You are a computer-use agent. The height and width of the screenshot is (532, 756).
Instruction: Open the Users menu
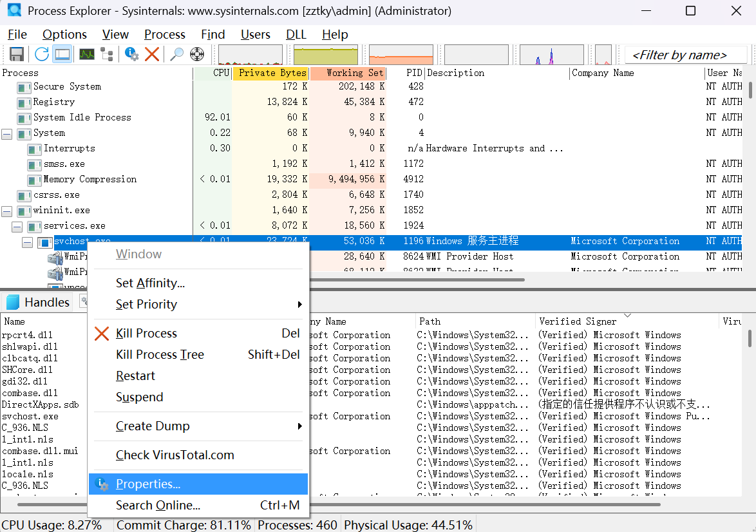point(255,34)
